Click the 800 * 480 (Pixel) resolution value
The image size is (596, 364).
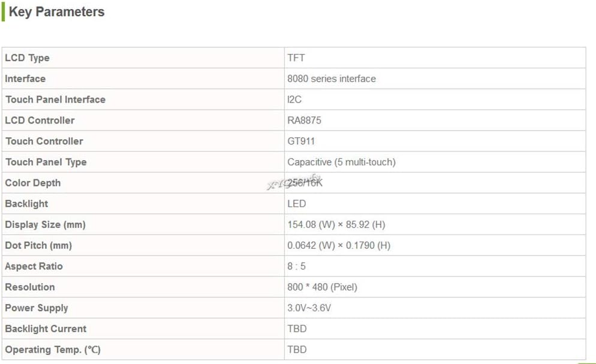(x=323, y=287)
